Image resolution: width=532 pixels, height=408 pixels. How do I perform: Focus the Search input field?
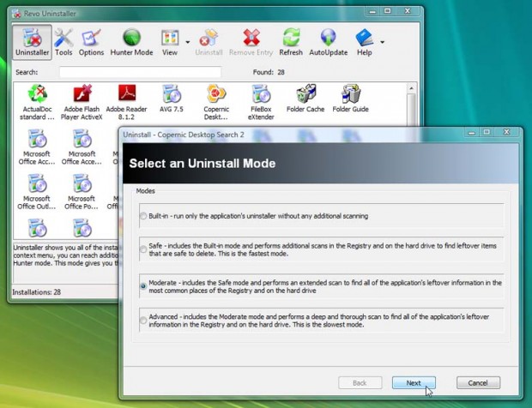pyautogui.click(x=141, y=72)
